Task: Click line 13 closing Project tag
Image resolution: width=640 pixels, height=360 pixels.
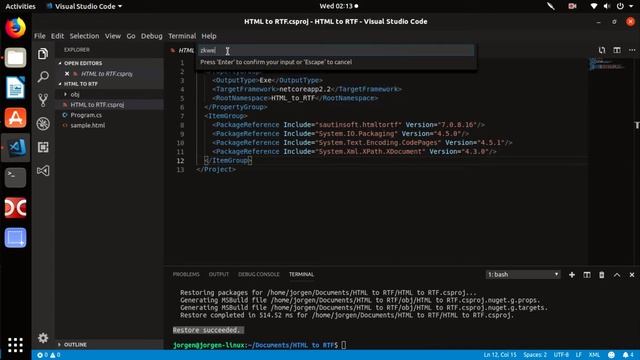Action: pos(216,169)
